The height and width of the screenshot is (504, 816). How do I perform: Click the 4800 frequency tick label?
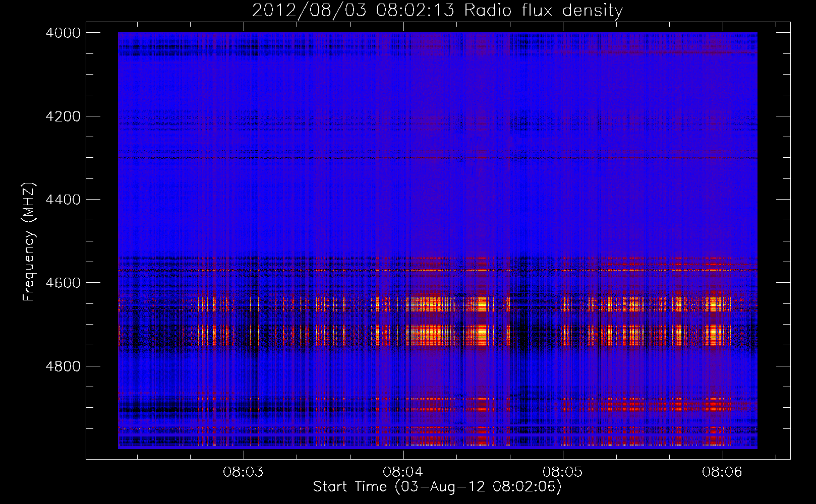[63, 366]
